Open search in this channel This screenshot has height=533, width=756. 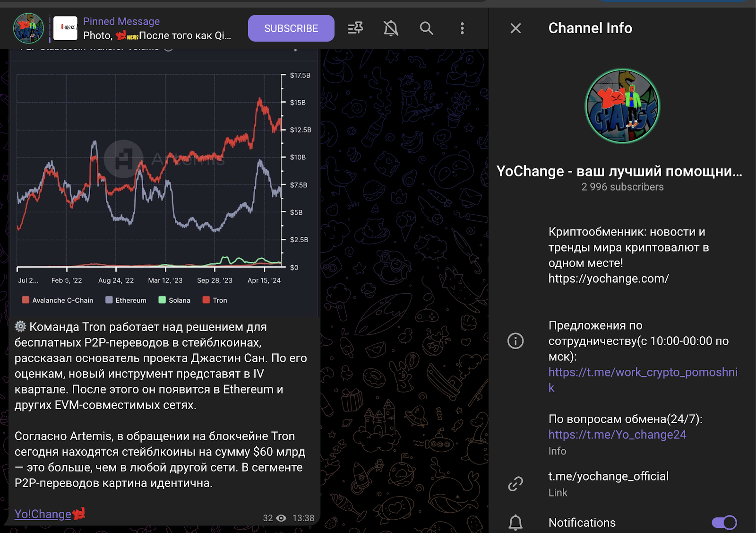click(426, 28)
